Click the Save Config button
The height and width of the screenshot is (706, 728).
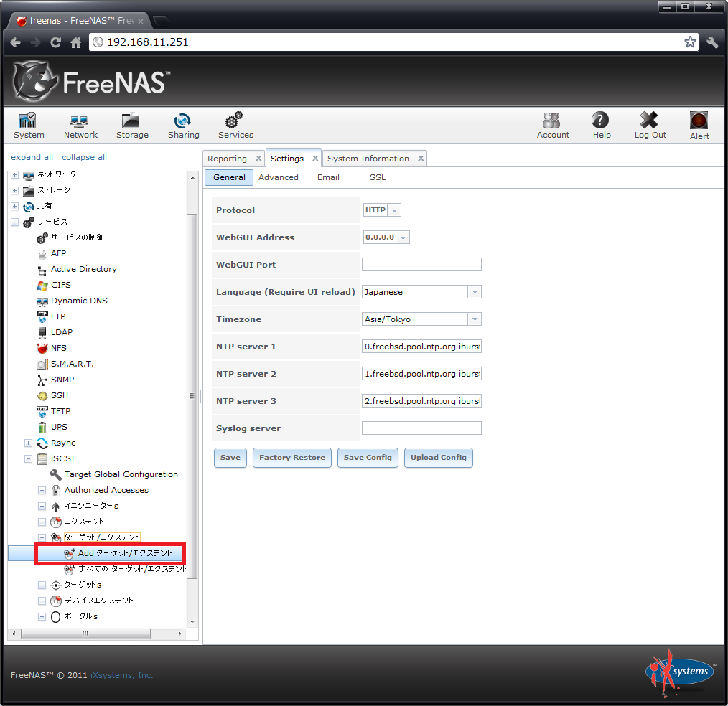[x=368, y=458]
